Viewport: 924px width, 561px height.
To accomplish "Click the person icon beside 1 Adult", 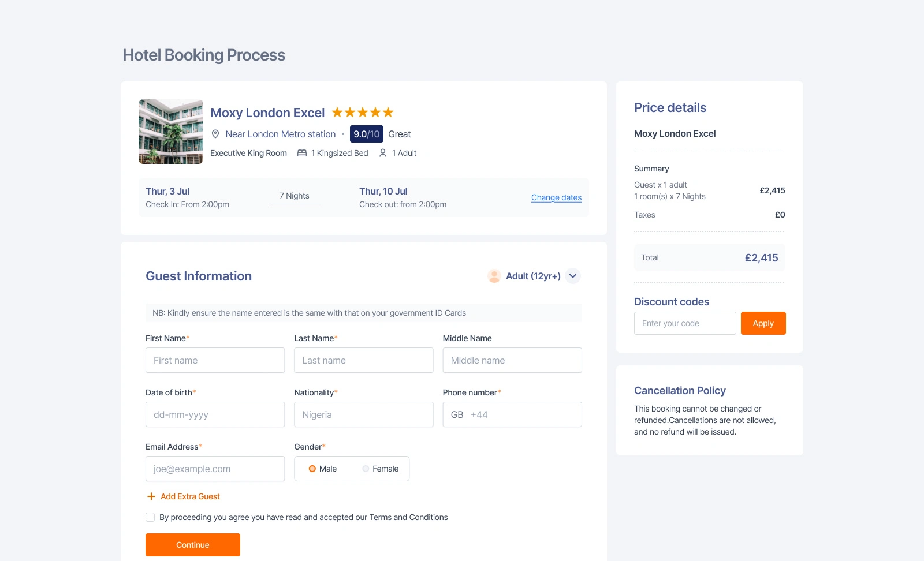I will tap(383, 153).
